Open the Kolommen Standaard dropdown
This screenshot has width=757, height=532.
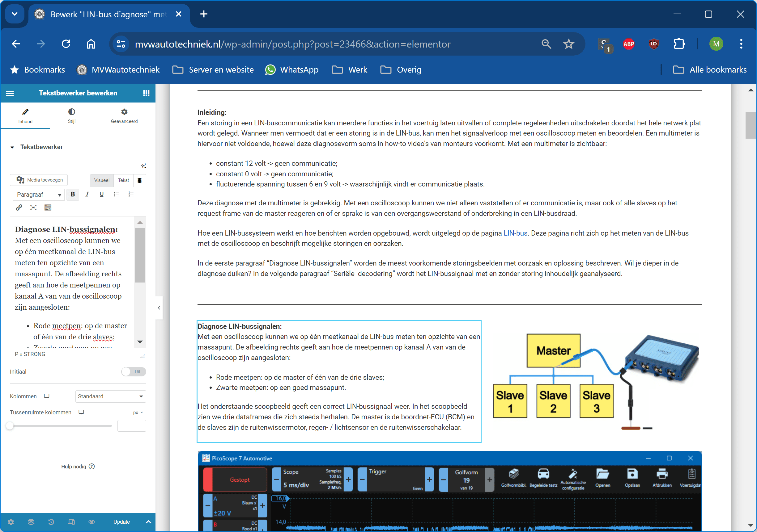click(x=110, y=396)
